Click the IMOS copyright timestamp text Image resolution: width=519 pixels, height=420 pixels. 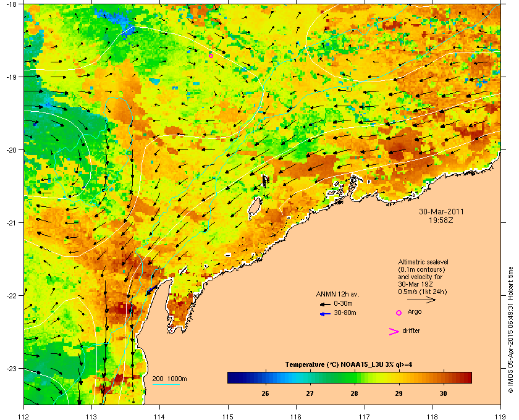click(x=510, y=330)
